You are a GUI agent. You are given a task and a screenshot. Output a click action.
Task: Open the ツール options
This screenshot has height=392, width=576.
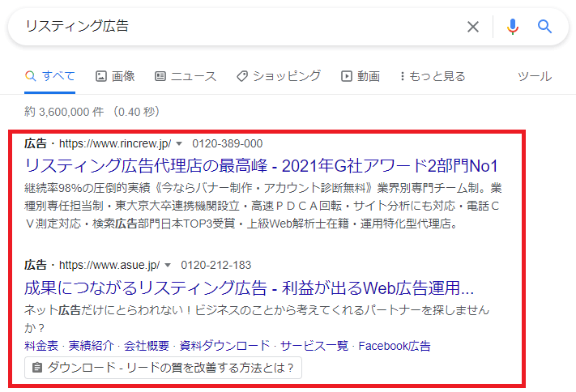pos(535,76)
